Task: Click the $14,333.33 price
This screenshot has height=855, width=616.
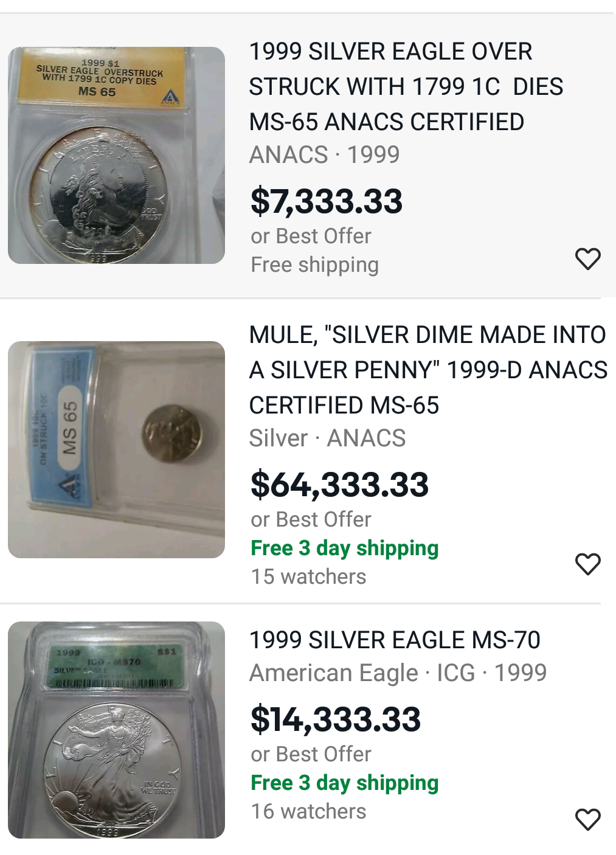Action: 336,719
